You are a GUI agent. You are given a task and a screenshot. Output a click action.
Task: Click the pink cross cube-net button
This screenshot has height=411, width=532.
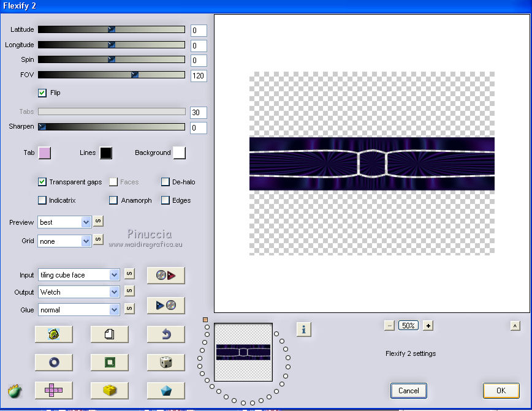coord(53,390)
